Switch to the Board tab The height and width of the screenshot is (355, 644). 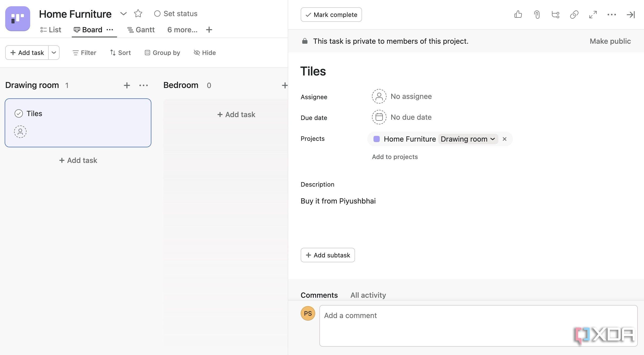[92, 29]
